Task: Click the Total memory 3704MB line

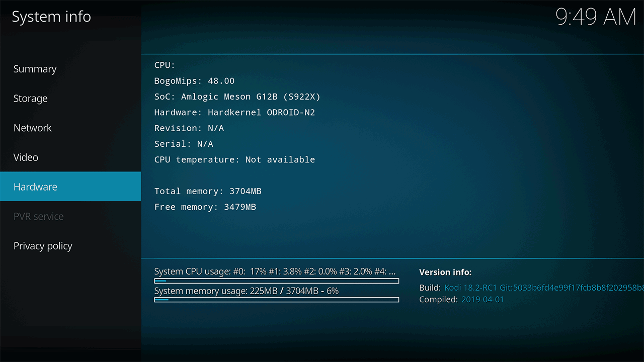Action: click(208, 191)
